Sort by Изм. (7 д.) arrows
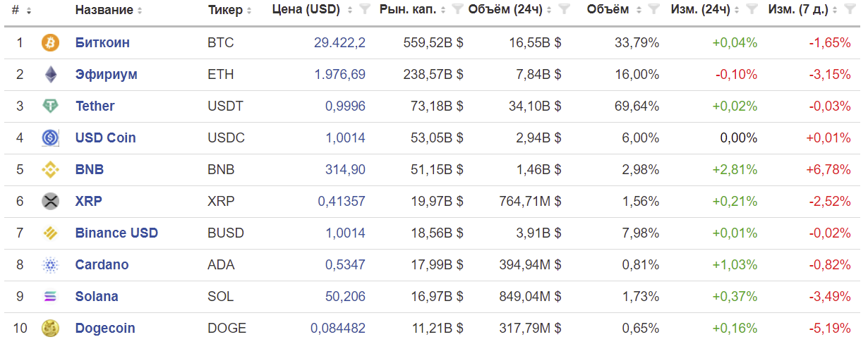 (x=836, y=11)
